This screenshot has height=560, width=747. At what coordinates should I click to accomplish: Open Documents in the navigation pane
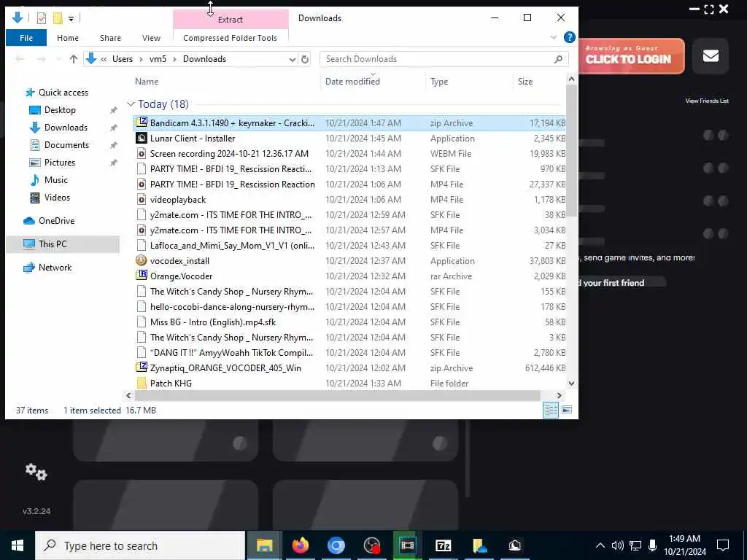66,145
